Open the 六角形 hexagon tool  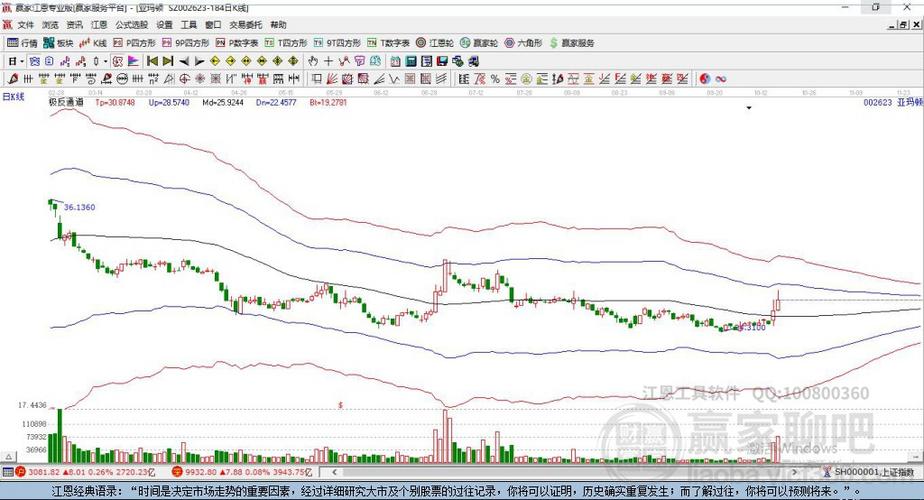pos(523,43)
